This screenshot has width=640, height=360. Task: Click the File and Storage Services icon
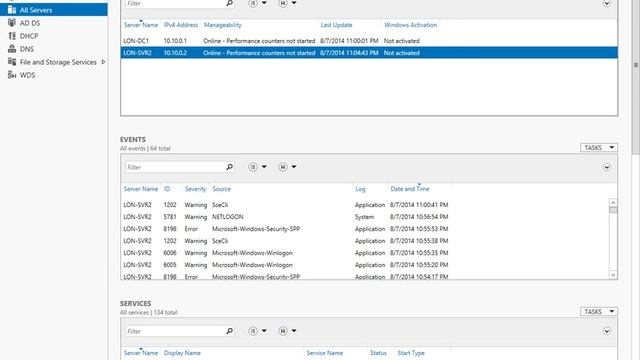pos(12,62)
